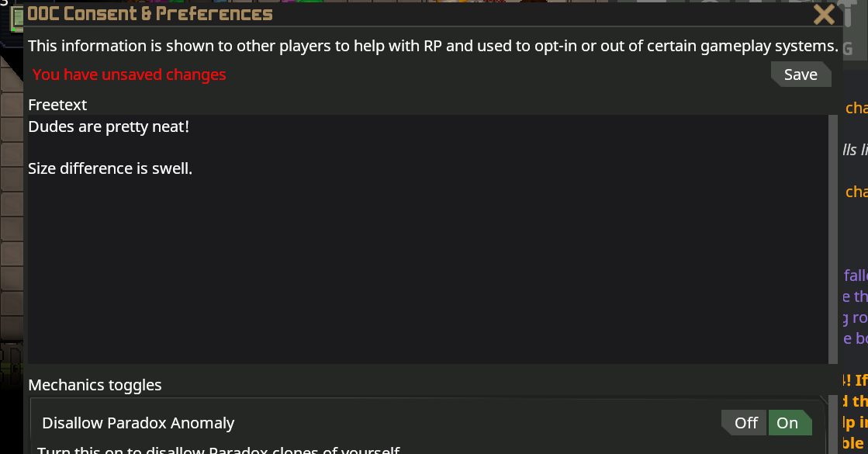Click the Mechanics toggles section heading

click(95, 384)
